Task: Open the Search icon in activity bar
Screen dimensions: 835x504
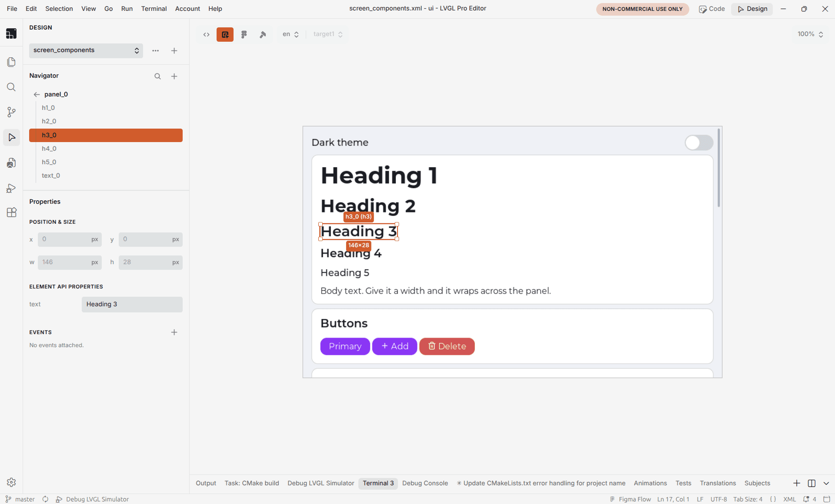Action: pos(11,87)
